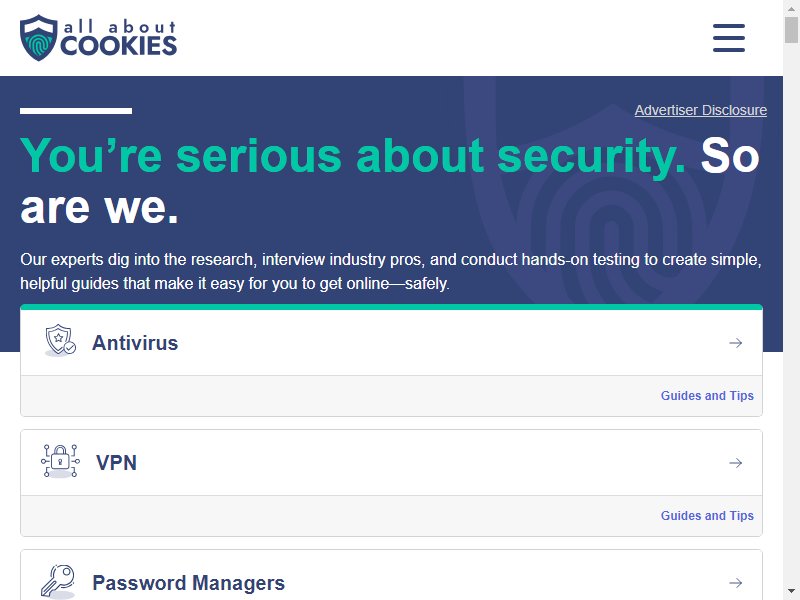This screenshot has height=600, width=800.
Task: Click the hero paragraph about expert research
Action: point(391,271)
